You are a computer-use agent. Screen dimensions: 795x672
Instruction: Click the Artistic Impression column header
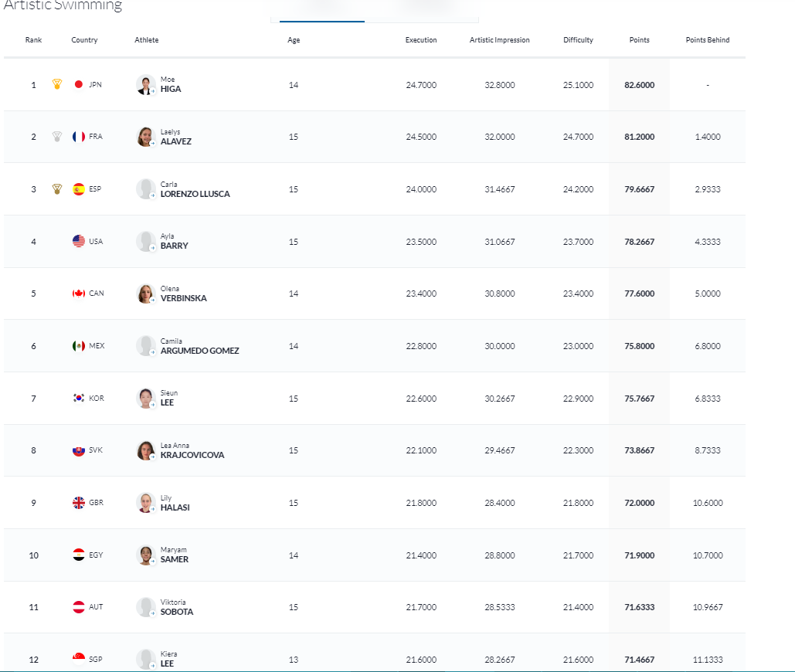(500, 40)
